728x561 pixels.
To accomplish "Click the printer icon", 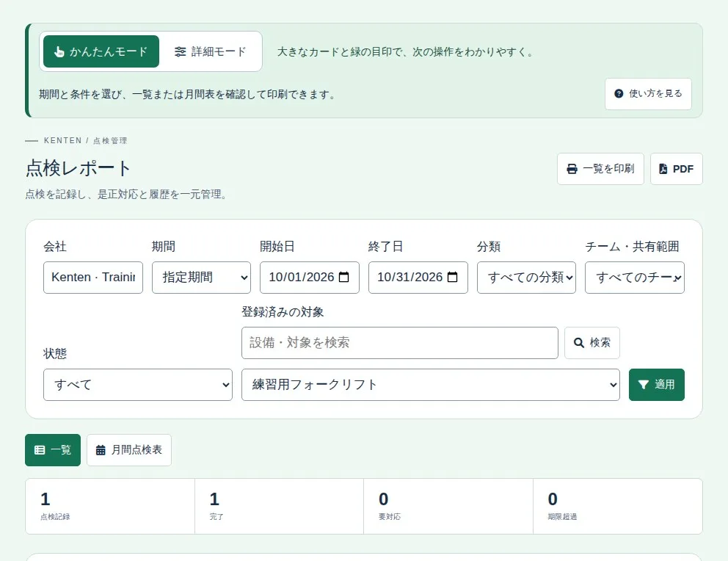I will (x=572, y=169).
